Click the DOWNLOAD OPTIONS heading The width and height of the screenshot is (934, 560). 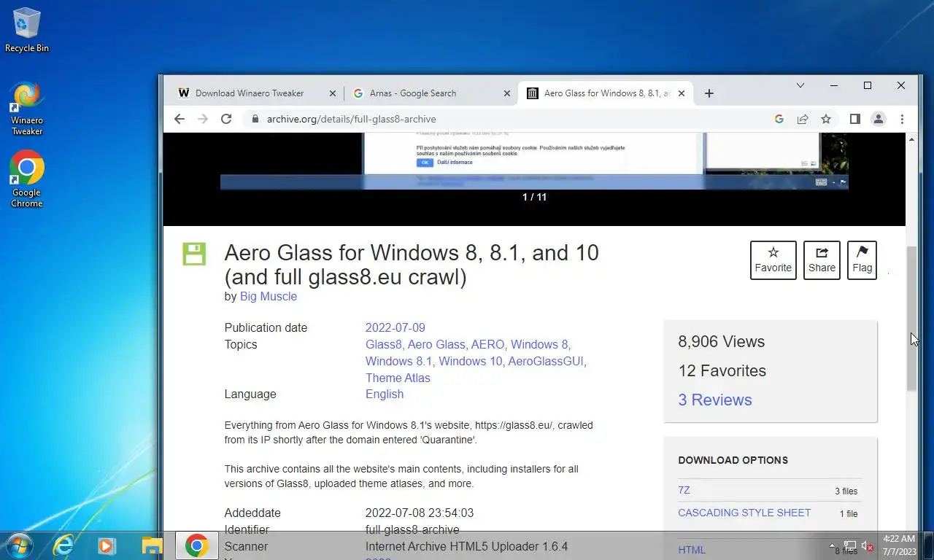pos(733,460)
